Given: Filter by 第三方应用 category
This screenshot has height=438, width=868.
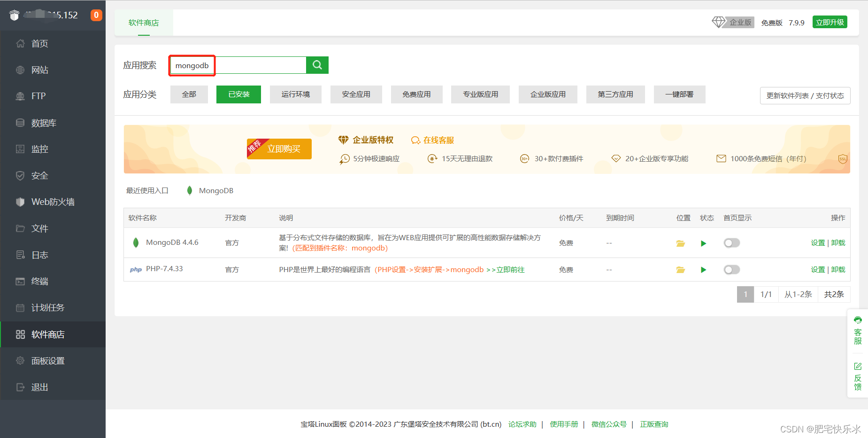Looking at the screenshot, I should point(615,94).
